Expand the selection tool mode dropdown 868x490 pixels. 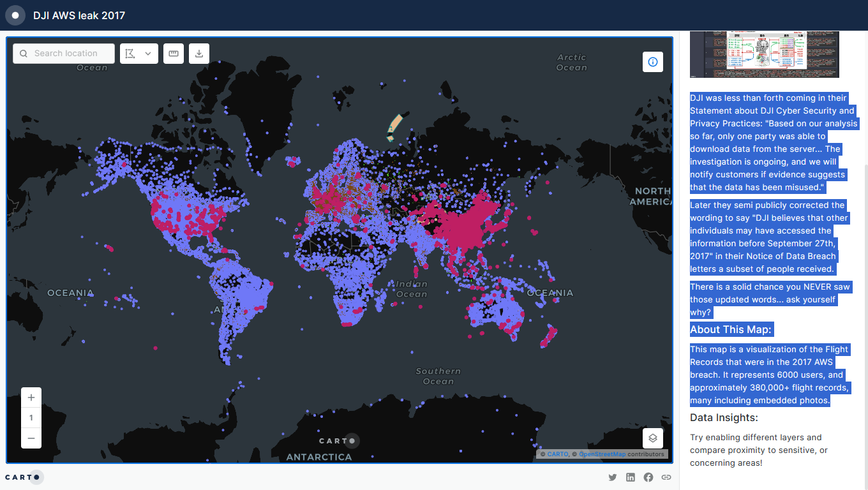pos(148,54)
